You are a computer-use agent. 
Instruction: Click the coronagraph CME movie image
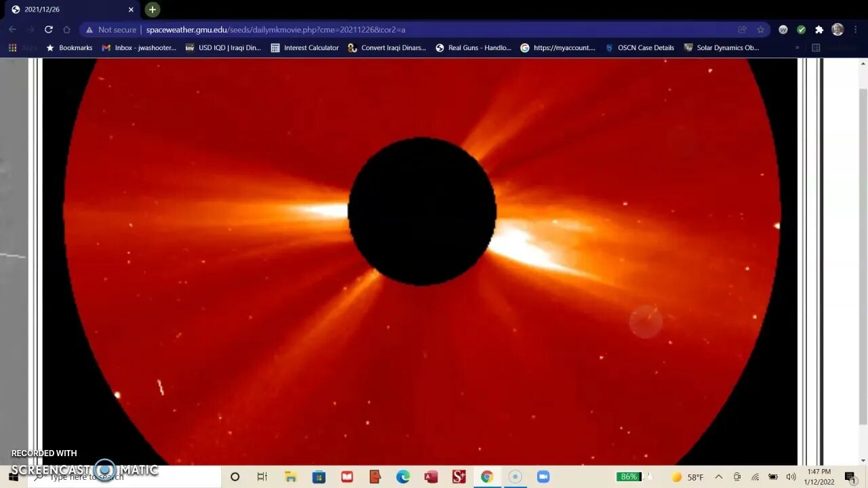pyautogui.click(x=420, y=262)
